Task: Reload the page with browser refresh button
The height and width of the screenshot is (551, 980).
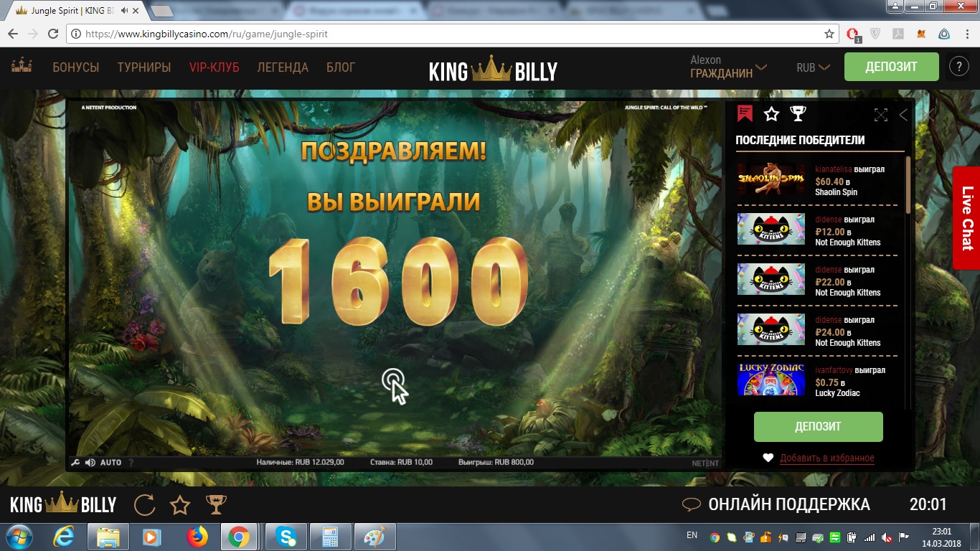Action: pos(53,34)
